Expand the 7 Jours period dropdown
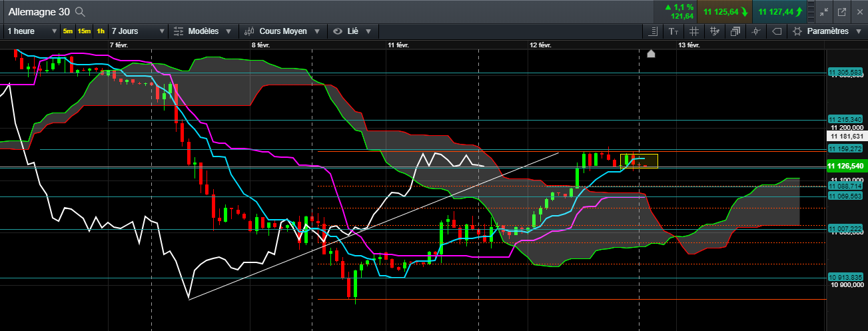This screenshot has width=868, height=331. coord(138,31)
